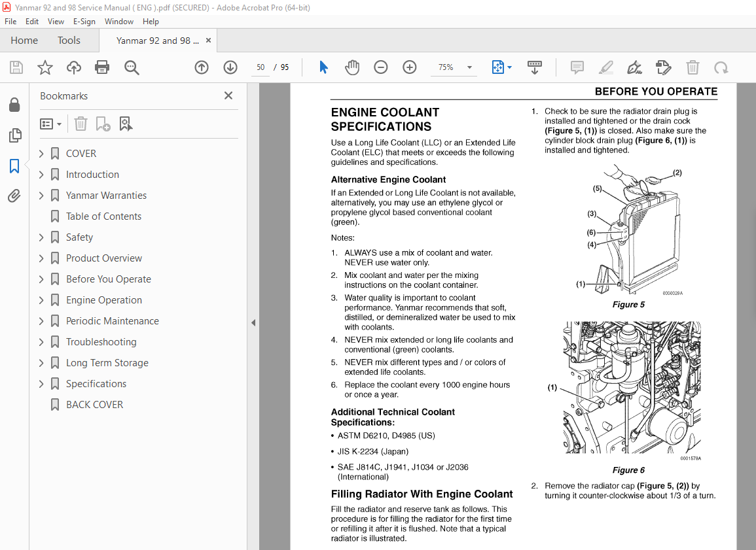
Task: Open the find text magnifier tool
Action: pyautogui.click(x=132, y=67)
